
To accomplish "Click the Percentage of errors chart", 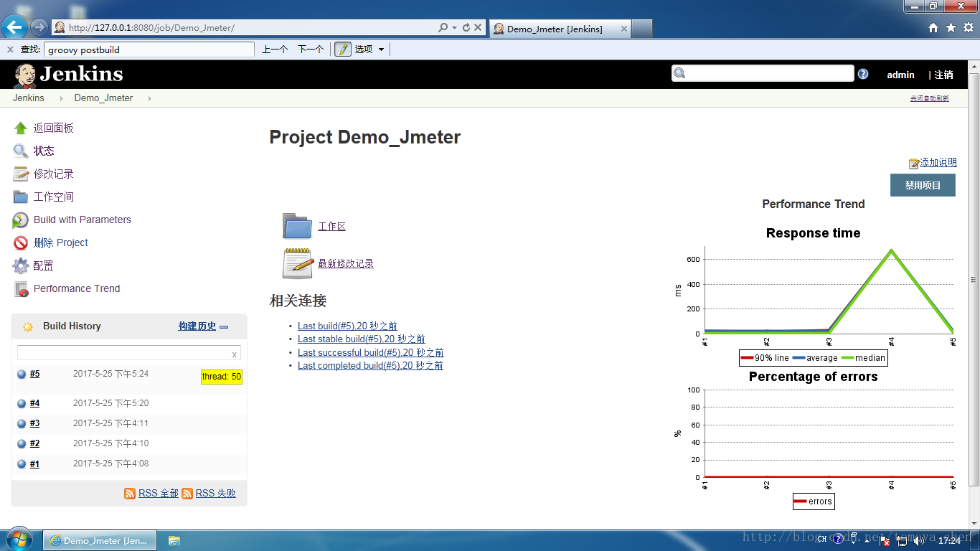I will pos(814,440).
